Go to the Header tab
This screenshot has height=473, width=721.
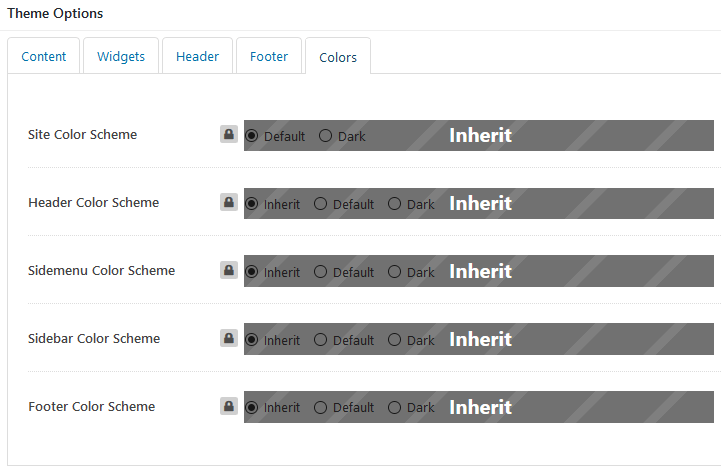pos(197,57)
